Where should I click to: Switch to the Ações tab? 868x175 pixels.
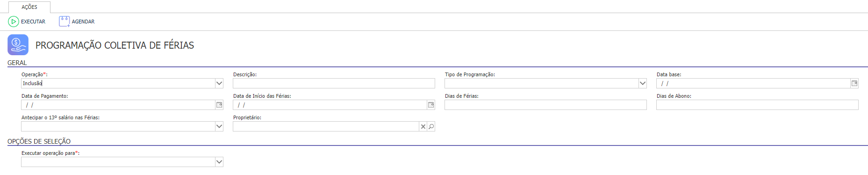[29, 7]
